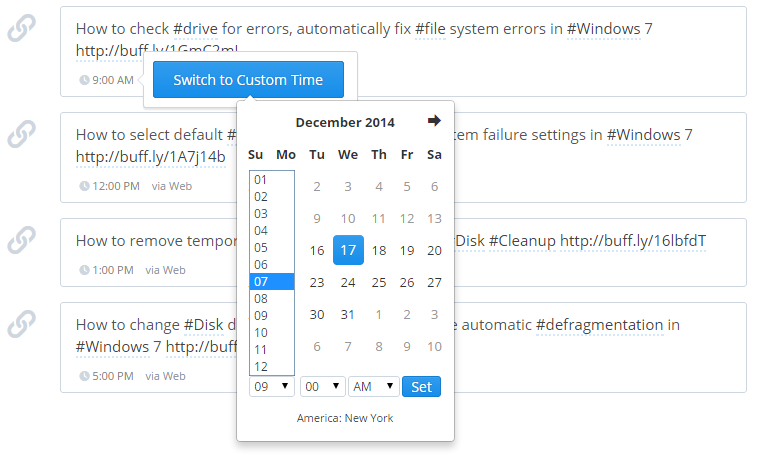Select December 17 on the calendar
The height and width of the screenshot is (456, 759).
pyautogui.click(x=347, y=250)
